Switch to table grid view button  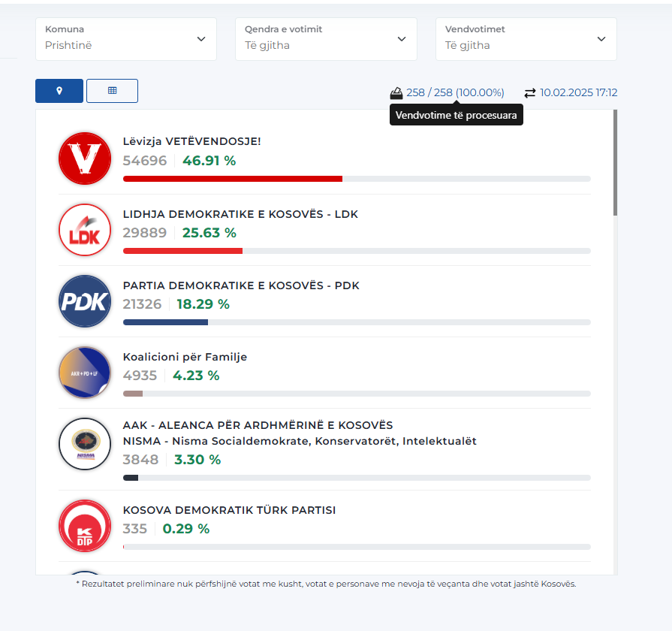tap(113, 91)
